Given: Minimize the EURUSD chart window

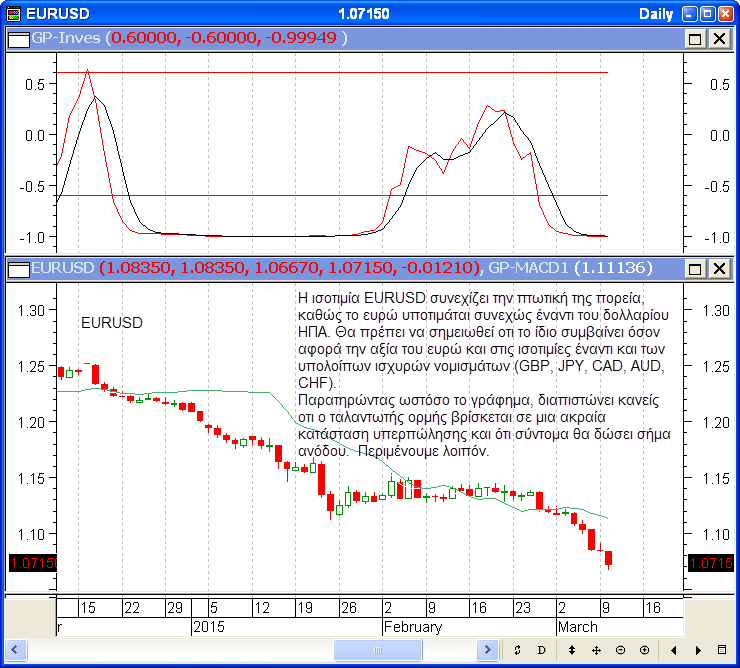Looking at the screenshot, I should pyautogui.click(x=690, y=14).
